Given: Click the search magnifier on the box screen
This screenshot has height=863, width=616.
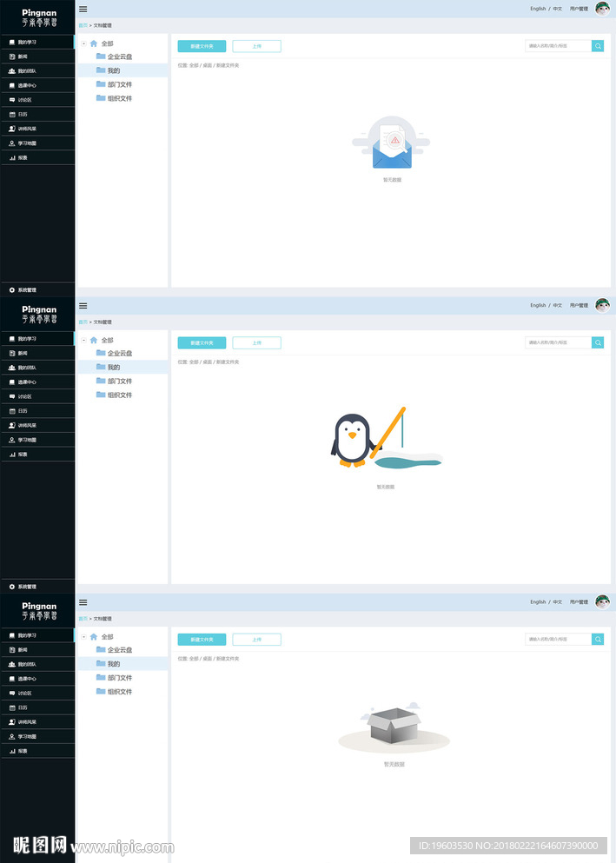Looking at the screenshot, I should (597, 640).
